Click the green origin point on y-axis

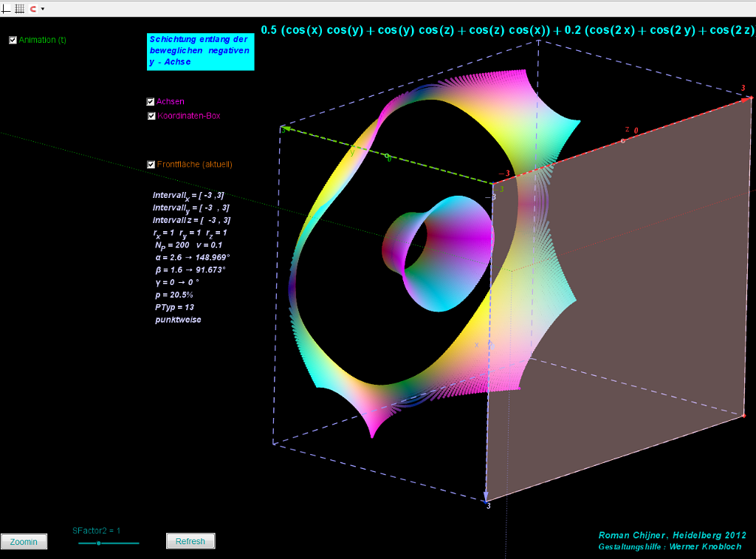pos(386,155)
